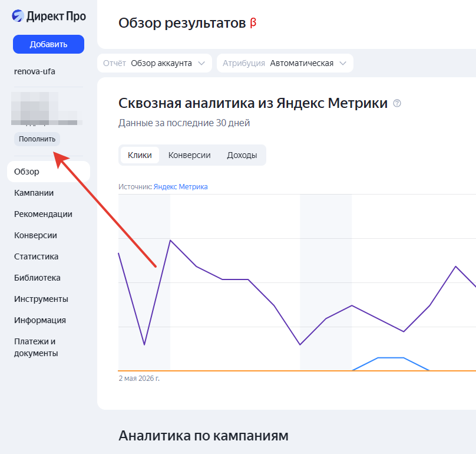Go to Платежи и документы
This screenshot has width=476, height=454.
tap(36, 347)
